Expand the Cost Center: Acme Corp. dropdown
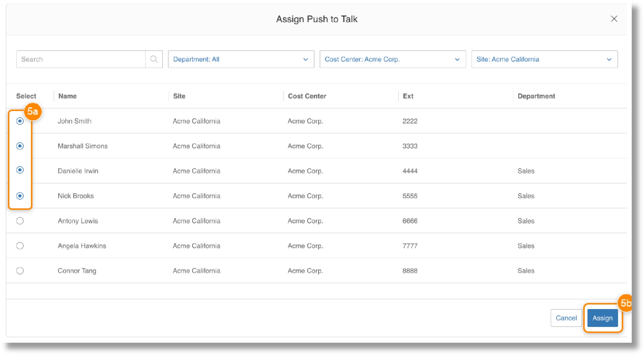The width and height of the screenshot is (644, 355). click(x=392, y=59)
